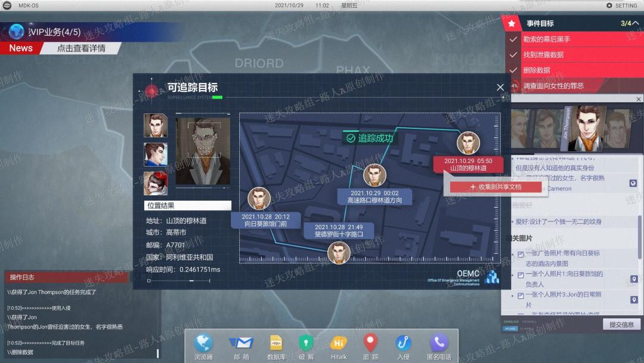Click the large face-scan portrait
This screenshot has width=644, height=363.
[203, 151]
